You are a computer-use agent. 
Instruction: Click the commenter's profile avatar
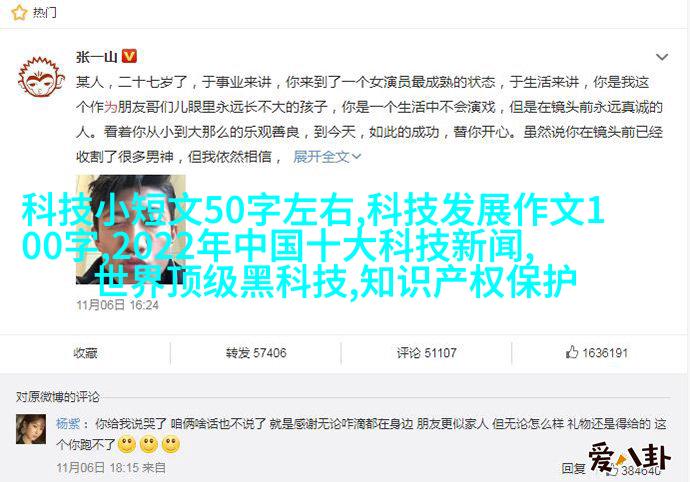point(31,429)
